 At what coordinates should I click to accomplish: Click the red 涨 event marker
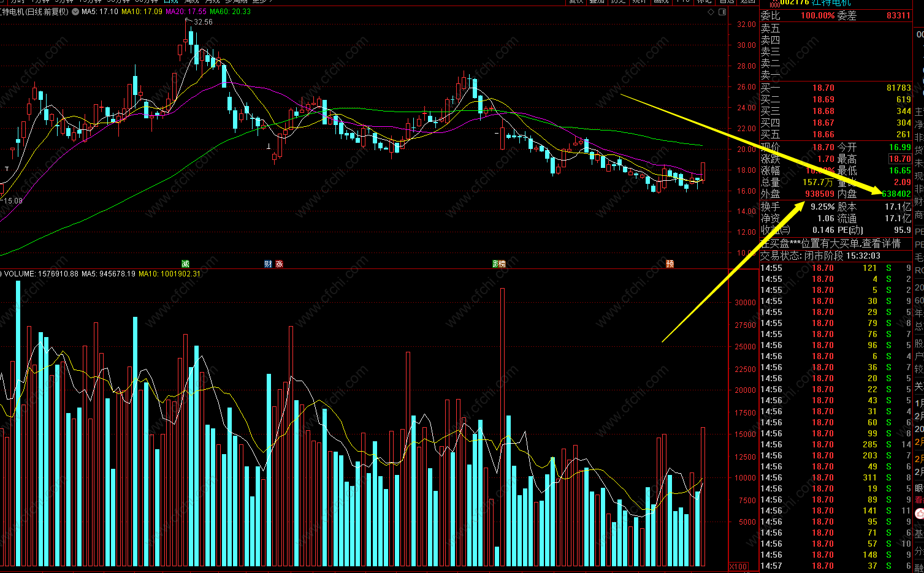coord(279,264)
